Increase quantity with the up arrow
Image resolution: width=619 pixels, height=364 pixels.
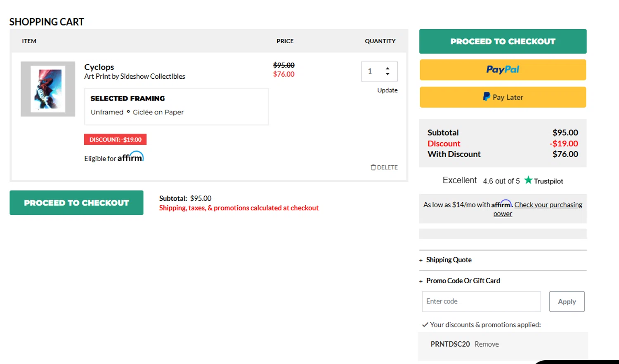click(x=387, y=68)
